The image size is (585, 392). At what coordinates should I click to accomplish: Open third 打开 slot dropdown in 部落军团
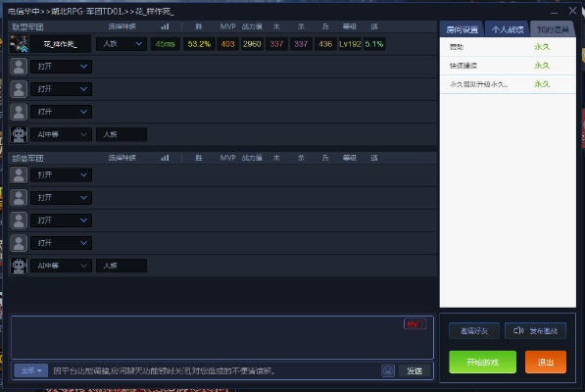point(61,220)
